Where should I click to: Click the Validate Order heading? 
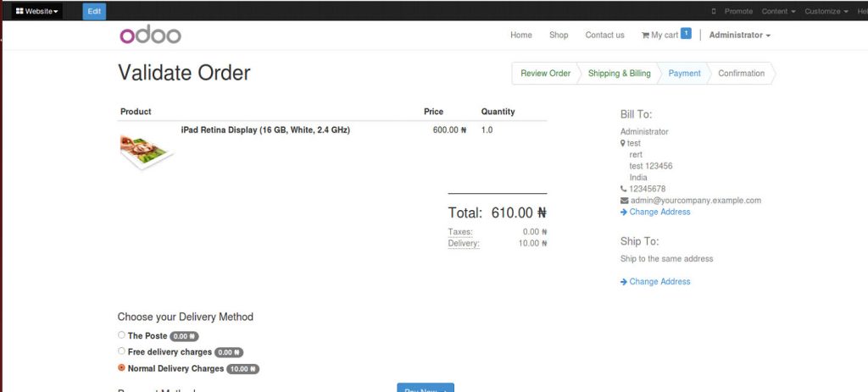(x=184, y=73)
